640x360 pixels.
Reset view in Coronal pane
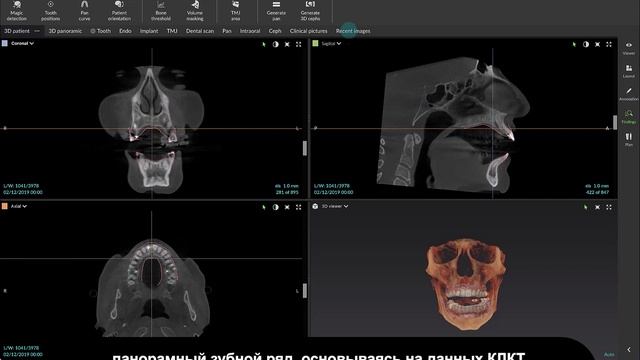[x=287, y=44]
